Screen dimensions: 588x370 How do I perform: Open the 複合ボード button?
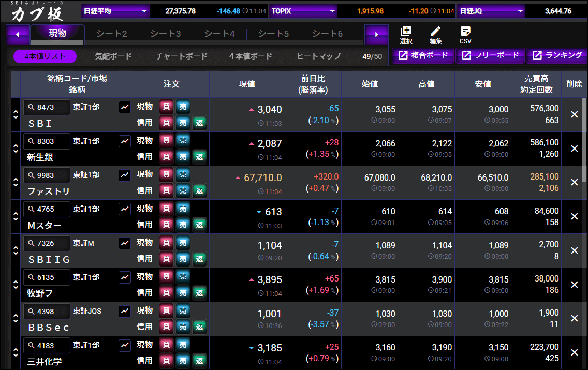(423, 55)
